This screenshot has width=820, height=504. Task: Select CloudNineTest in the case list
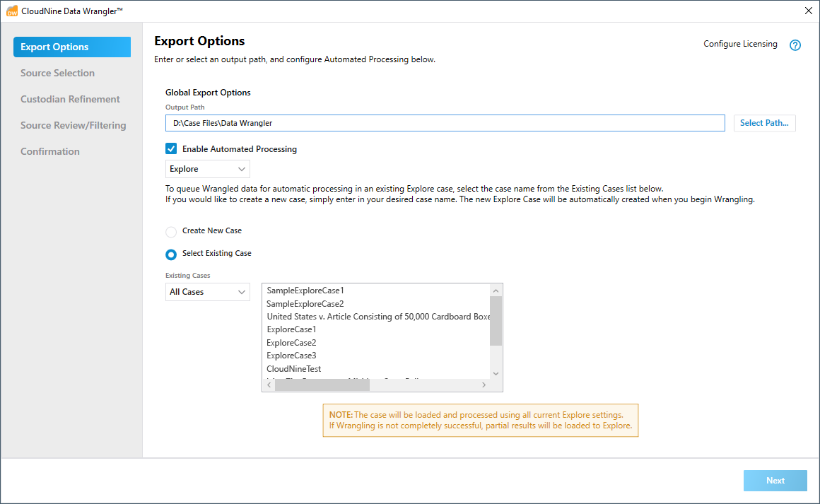coord(294,369)
